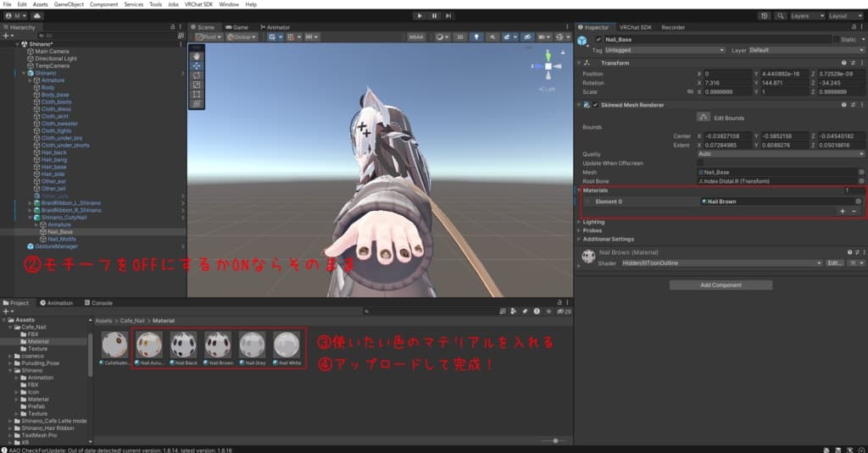
Task: Adjust the project icon size slider
Action: click(555, 441)
